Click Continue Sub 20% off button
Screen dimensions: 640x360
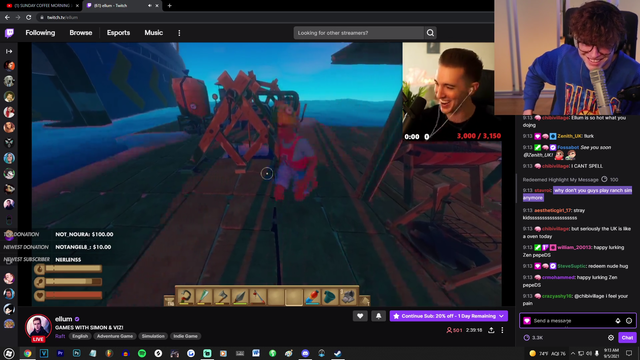coord(444,316)
